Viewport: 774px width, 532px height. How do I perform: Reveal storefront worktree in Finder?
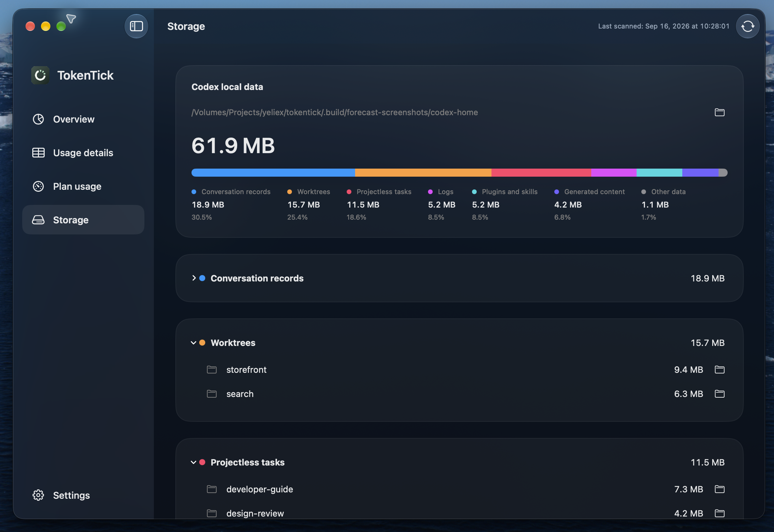pos(720,369)
